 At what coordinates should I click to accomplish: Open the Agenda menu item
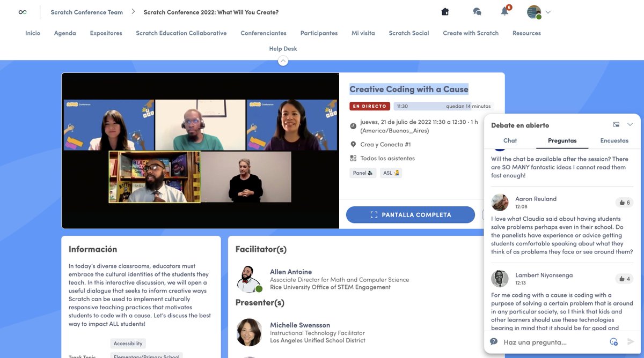pyautogui.click(x=65, y=33)
